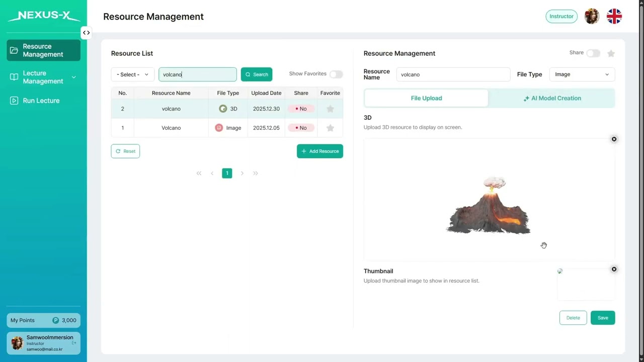Click the 2025.12.30 upload date cell
The height and width of the screenshot is (362, 644).
point(266,109)
